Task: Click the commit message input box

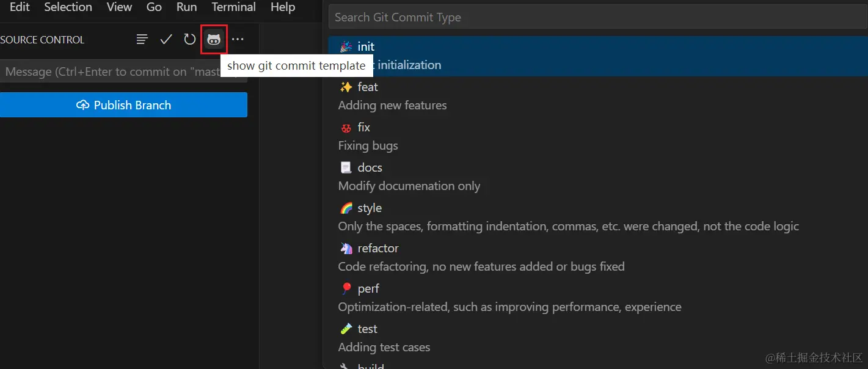Action: pos(110,71)
